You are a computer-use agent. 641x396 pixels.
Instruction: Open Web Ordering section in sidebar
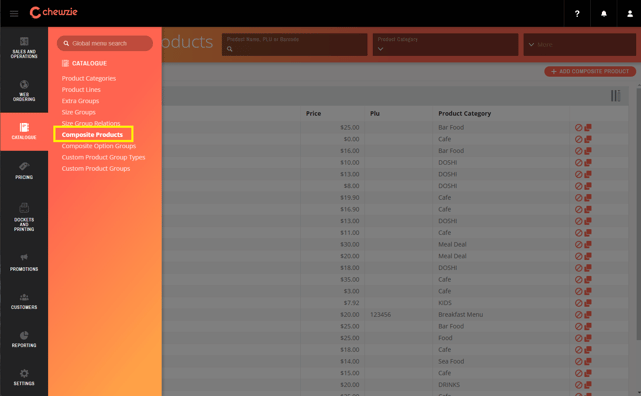pyautogui.click(x=24, y=91)
